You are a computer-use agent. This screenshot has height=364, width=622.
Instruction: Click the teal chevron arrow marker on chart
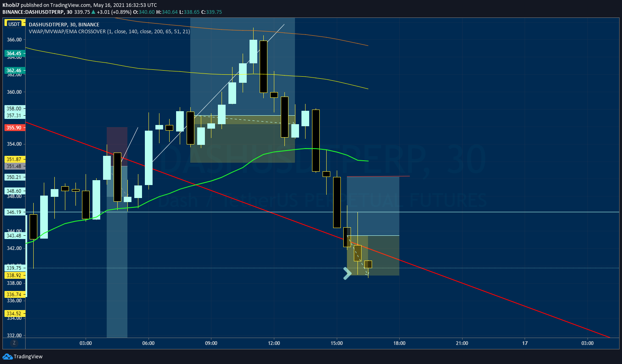coord(347,274)
